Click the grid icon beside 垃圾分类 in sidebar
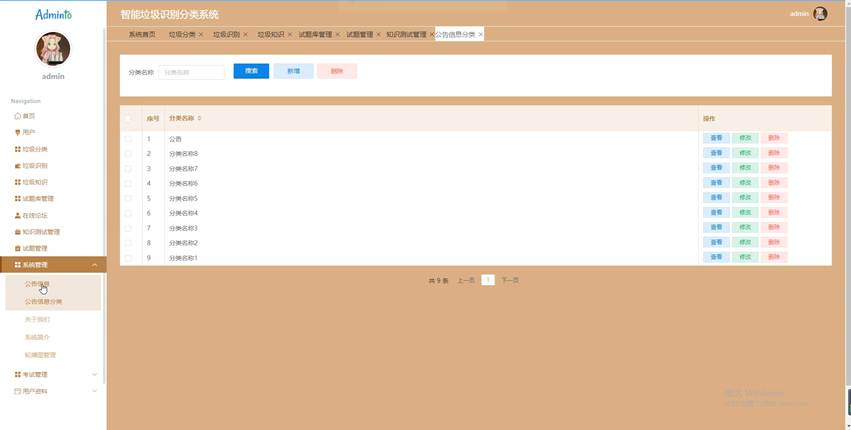The height and width of the screenshot is (430, 851). click(17, 149)
